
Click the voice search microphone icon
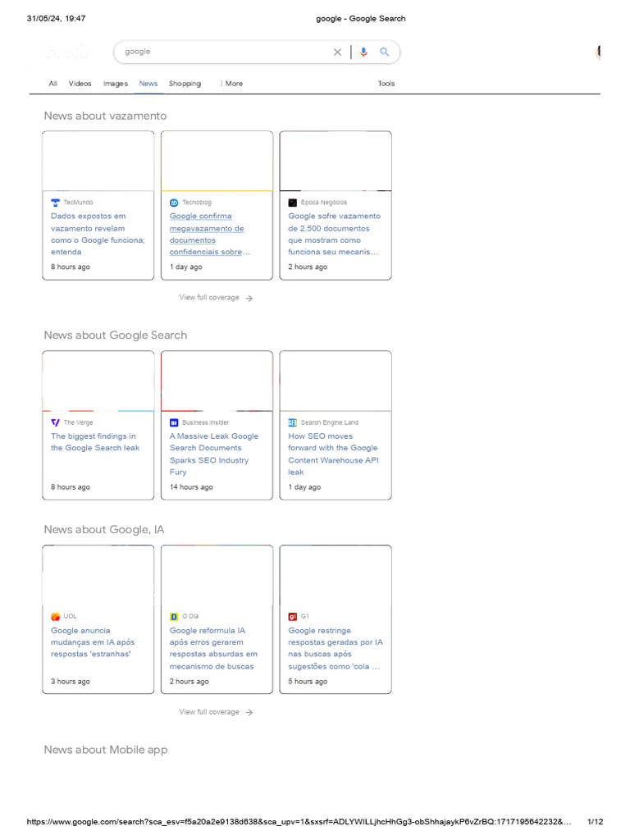pos(363,52)
